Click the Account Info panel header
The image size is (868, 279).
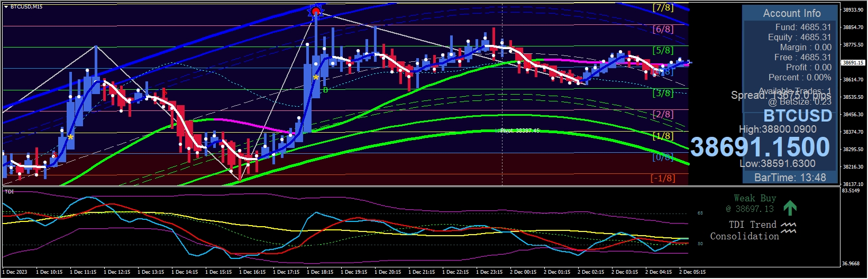pos(791,13)
